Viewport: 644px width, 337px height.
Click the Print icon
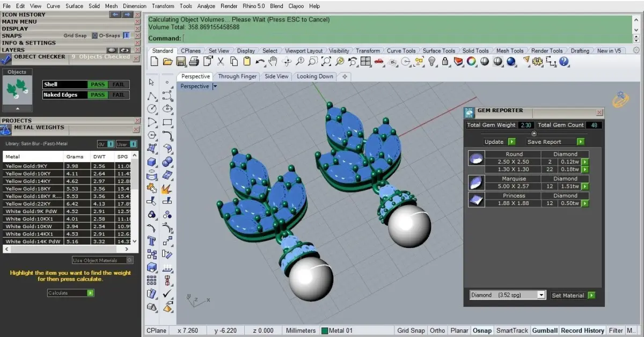pos(194,62)
